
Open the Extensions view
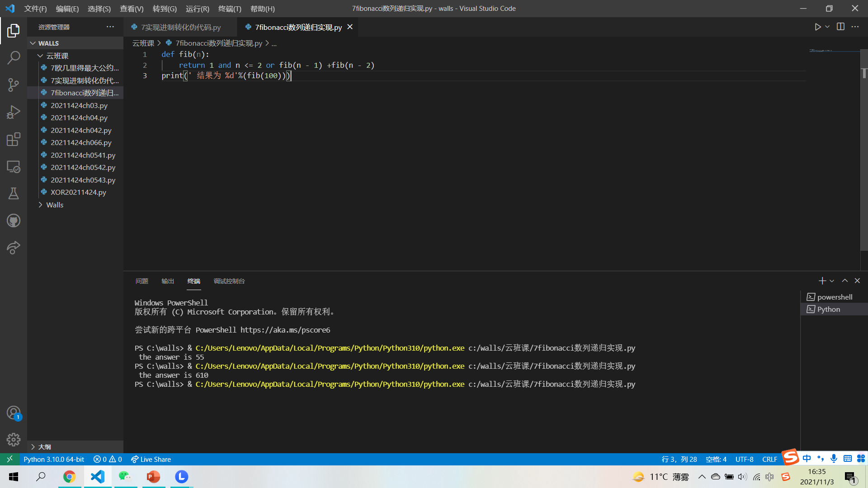(x=14, y=139)
